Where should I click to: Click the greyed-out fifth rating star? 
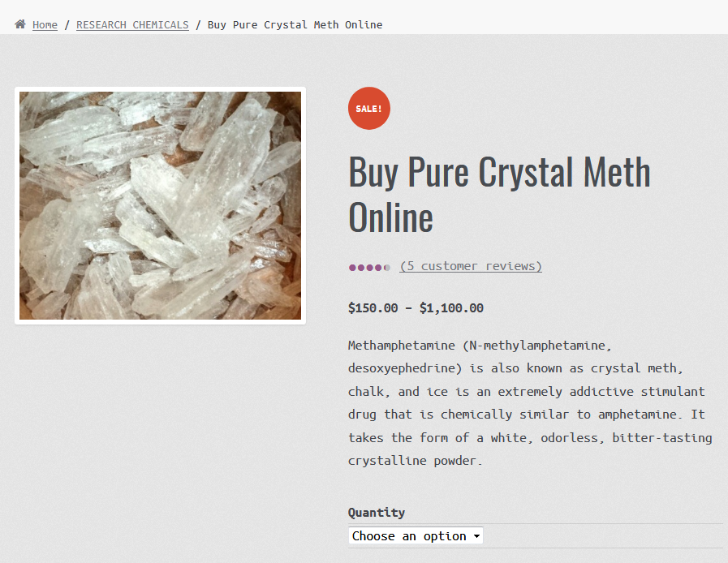[387, 267]
